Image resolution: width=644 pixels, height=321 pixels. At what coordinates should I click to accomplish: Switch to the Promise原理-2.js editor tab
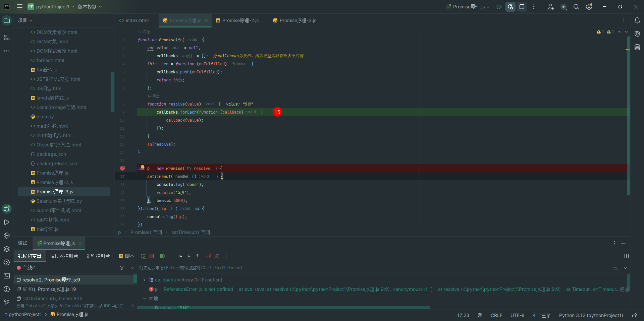pyautogui.click(x=237, y=20)
